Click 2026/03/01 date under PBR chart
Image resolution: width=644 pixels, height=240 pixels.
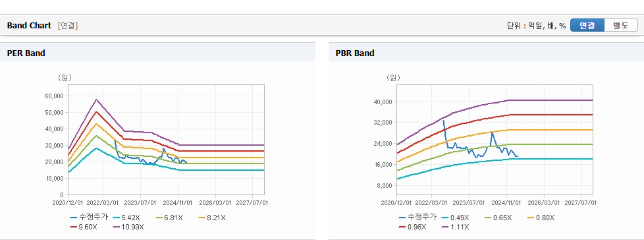[x=544, y=203]
